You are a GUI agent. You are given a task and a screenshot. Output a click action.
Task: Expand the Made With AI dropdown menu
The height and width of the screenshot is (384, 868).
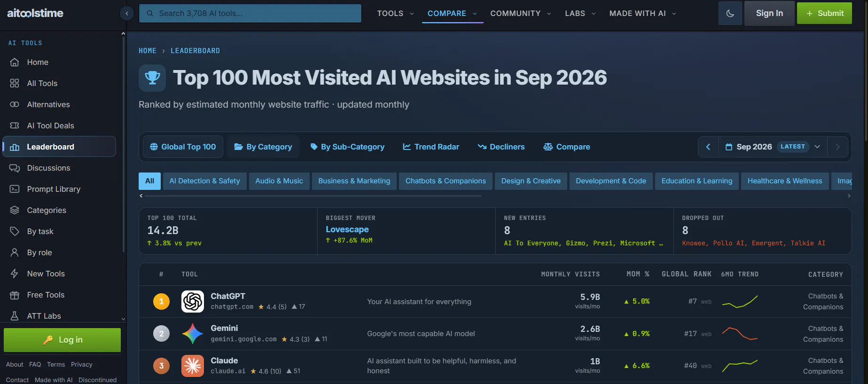642,14
